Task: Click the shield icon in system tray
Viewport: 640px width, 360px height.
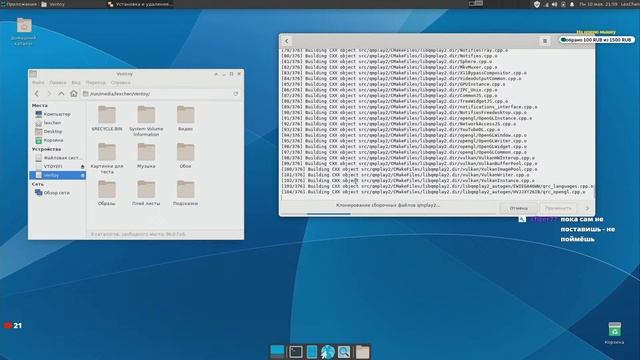Action: 537,4
